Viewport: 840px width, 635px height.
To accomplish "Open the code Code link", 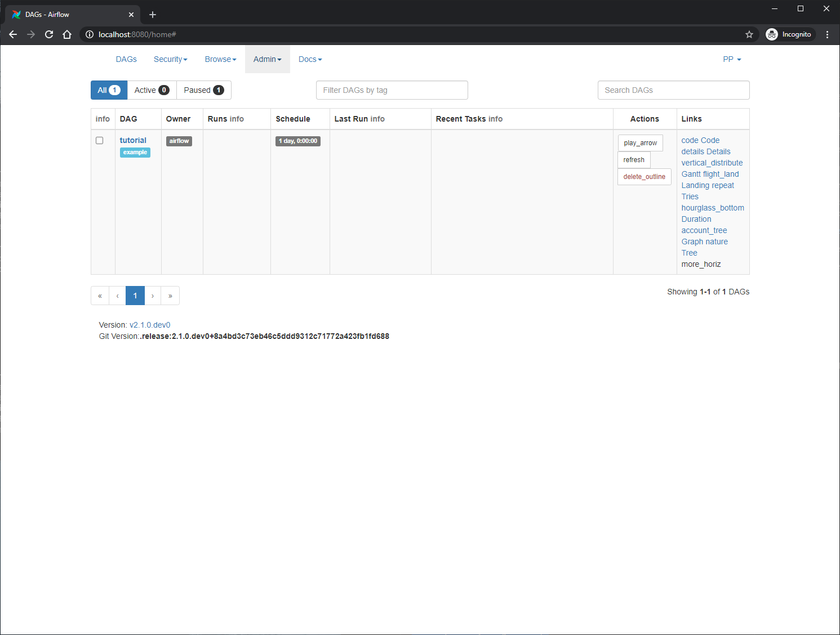I will [700, 140].
